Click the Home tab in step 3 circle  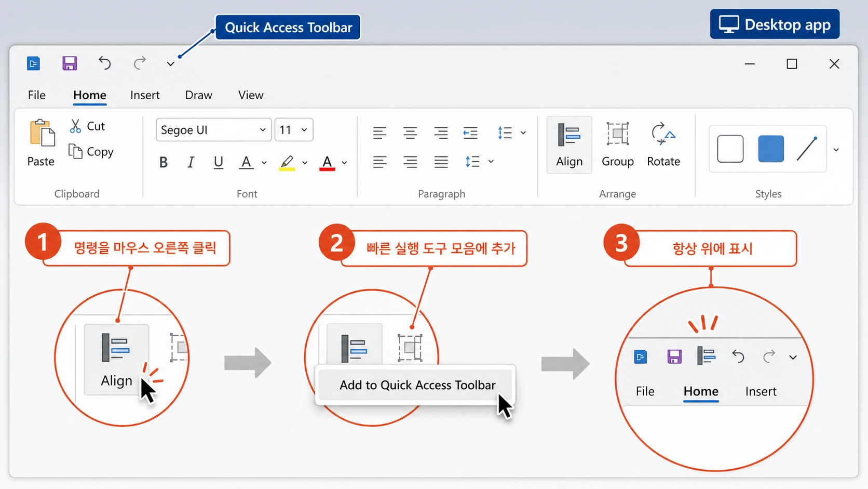click(x=701, y=391)
